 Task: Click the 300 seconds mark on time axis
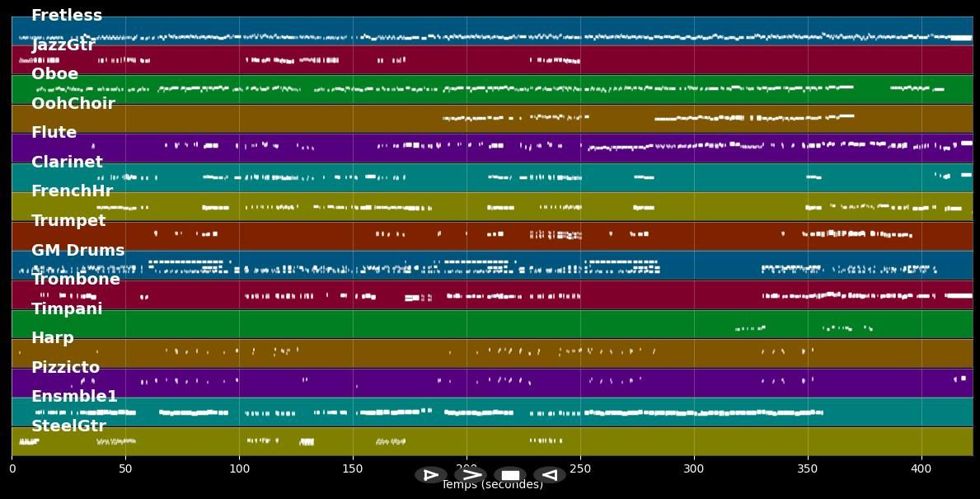coord(694,468)
